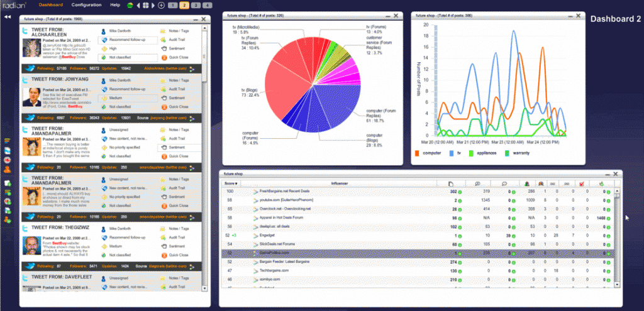644x311 pixels.
Task: Click Quick Close on ALOHAARLEEN tweet
Action: point(174,57)
